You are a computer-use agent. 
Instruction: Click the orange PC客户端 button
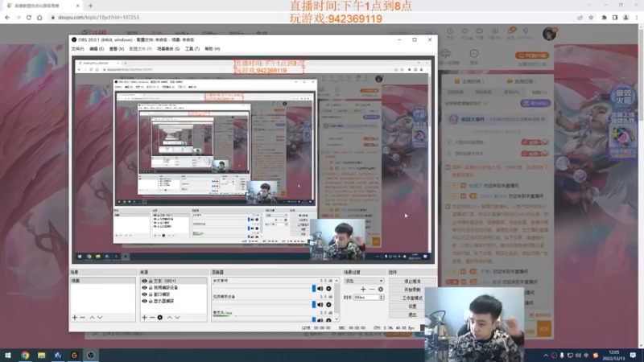(x=532, y=56)
